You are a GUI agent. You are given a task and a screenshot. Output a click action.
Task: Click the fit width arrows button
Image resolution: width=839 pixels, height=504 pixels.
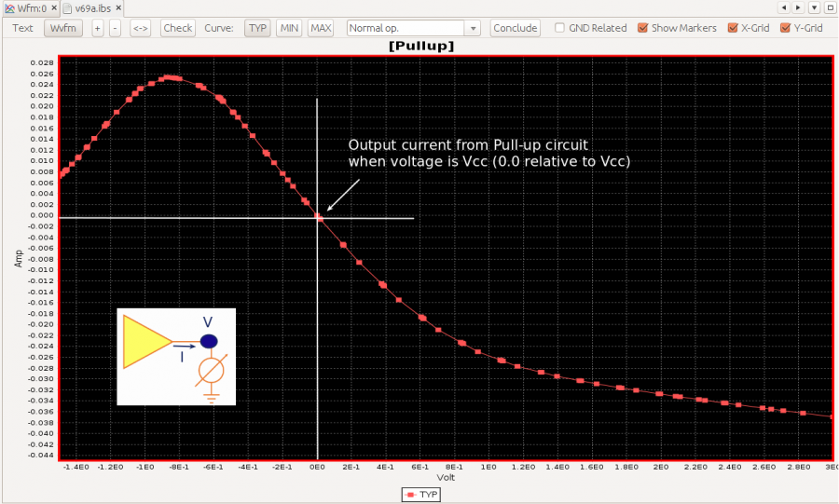click(141, 28)
